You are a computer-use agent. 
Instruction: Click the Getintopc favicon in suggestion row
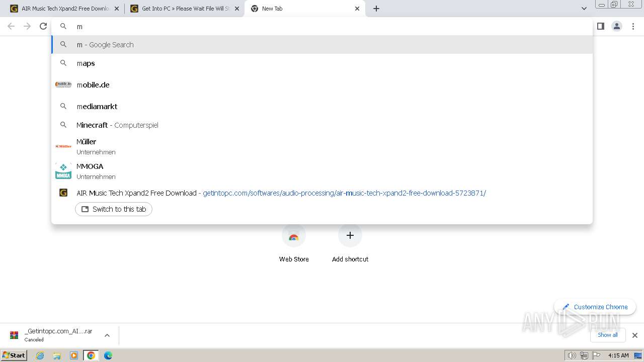point(63,193)
